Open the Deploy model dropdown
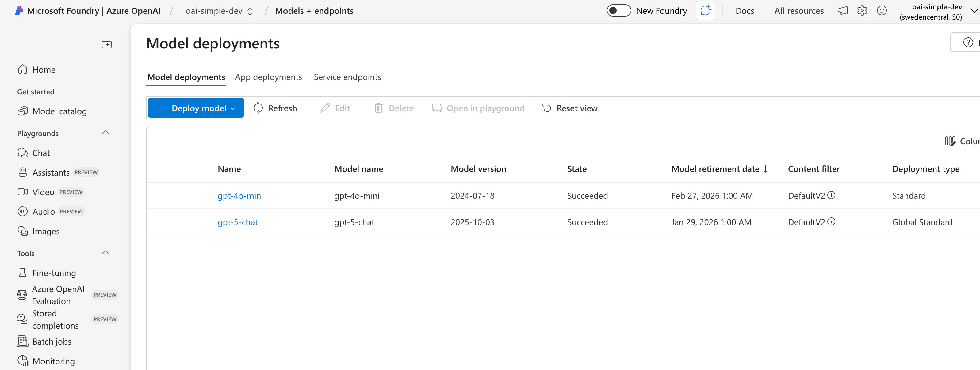Screen dimensions: 980x370 (196, 108)
